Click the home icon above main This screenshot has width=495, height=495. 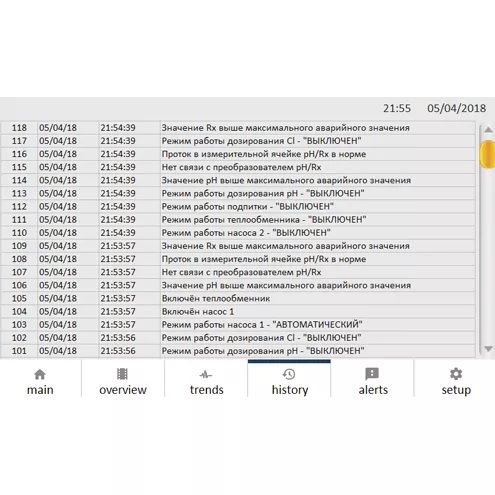(40, 374)
